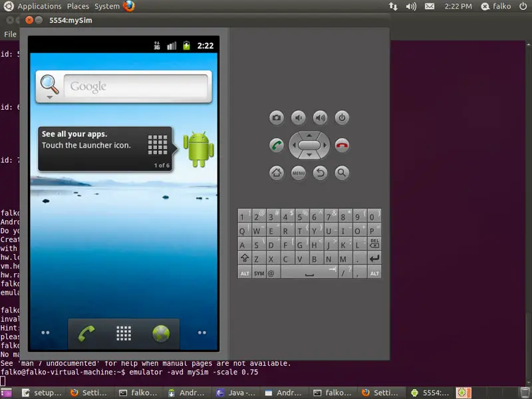Click the D-pad center select button
Viewport: 532px width, 399px height.
[x=309, y=145]
